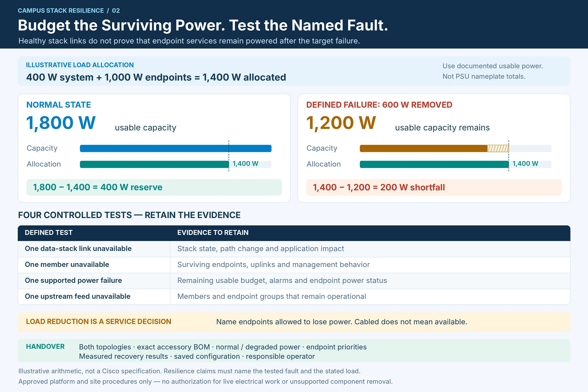Click the 'EVIDENCE TO RETAIN' column header

point(213,233)
